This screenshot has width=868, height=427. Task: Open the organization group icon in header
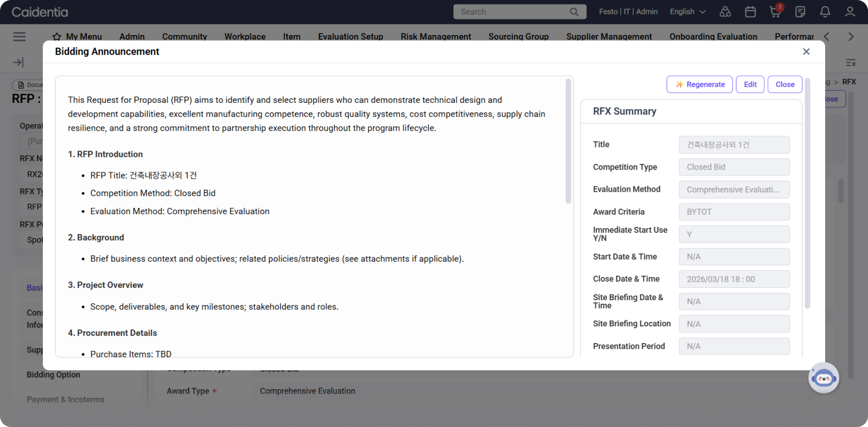[x=725, y=12]
